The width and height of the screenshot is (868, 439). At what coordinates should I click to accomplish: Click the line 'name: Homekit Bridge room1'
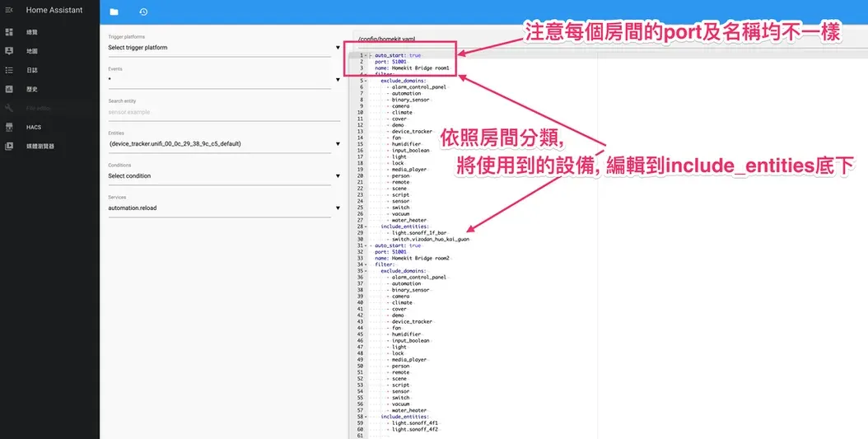click(x=412, y=68)
